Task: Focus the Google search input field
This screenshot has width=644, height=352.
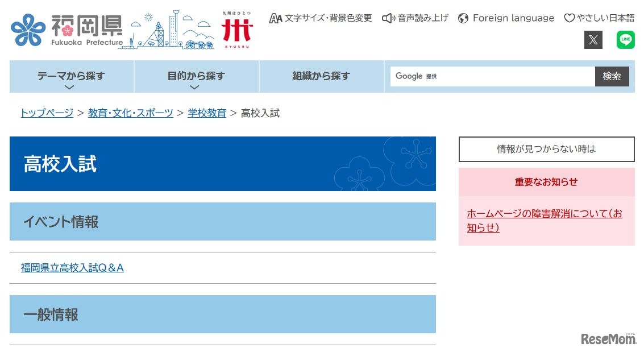Action: click(x=492, y=76)
